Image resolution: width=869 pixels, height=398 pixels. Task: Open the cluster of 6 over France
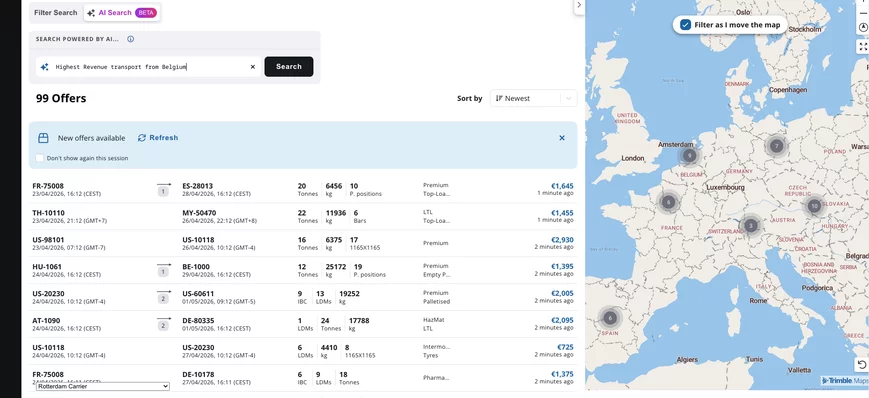(669, 202)
